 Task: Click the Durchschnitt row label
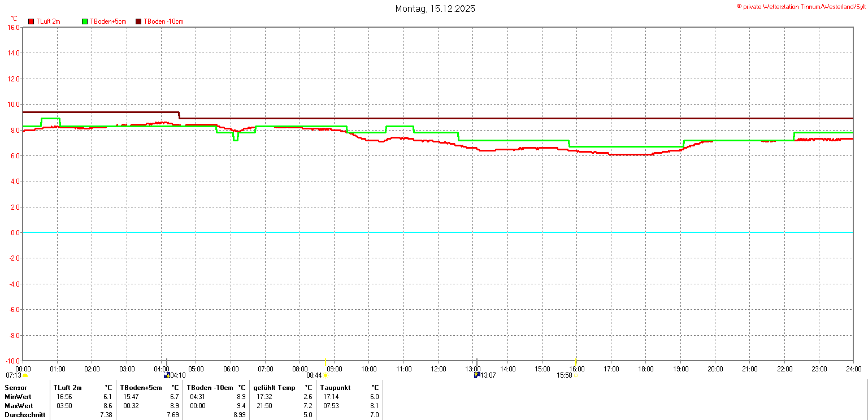(x=24, y=415)
